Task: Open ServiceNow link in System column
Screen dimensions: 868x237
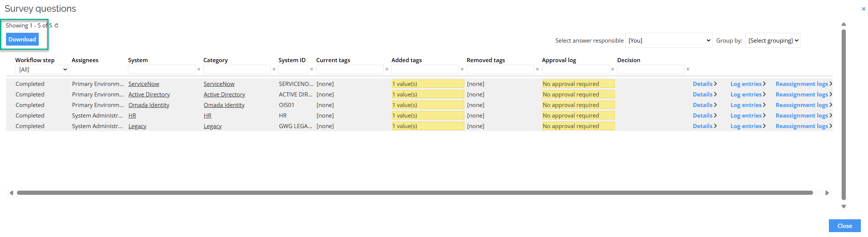Action: (144, 84)
